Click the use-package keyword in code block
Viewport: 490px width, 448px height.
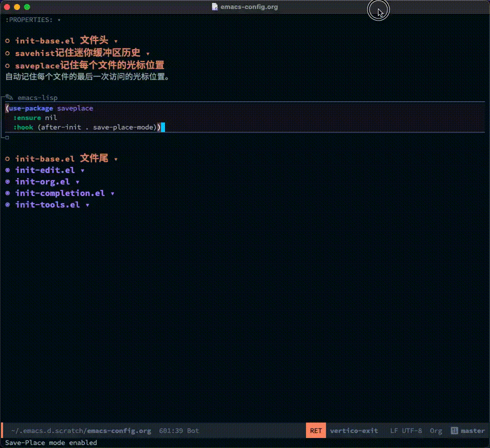tap(31, 108)
